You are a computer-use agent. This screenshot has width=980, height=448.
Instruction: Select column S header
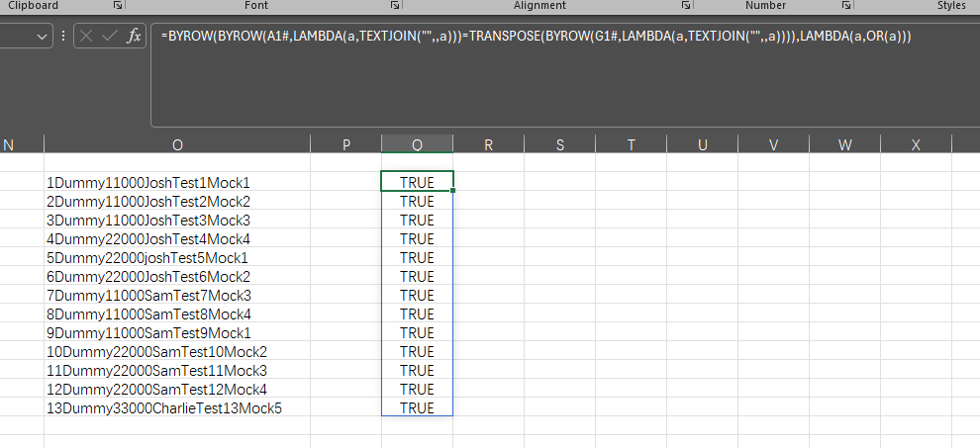tap(559, 145)
